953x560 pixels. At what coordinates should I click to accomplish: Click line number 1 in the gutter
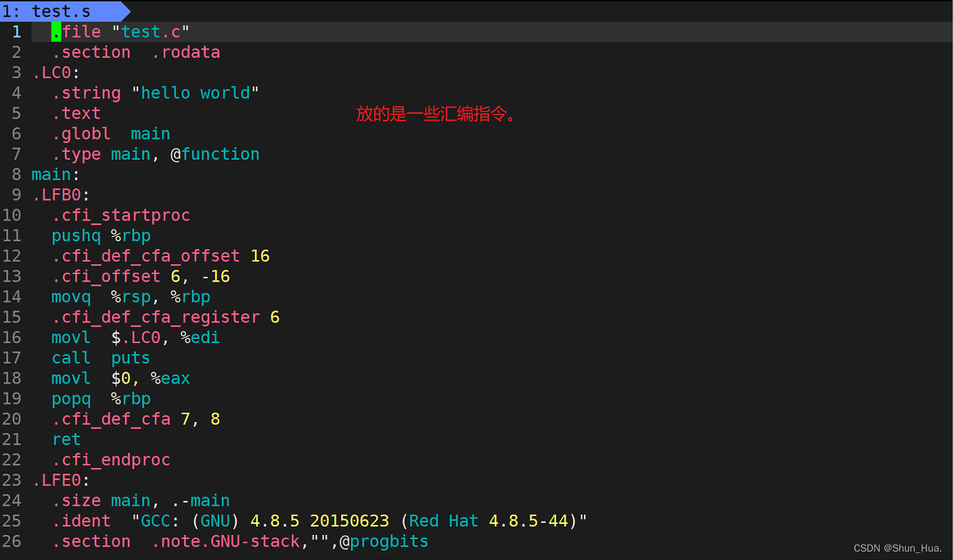[16, 31]
